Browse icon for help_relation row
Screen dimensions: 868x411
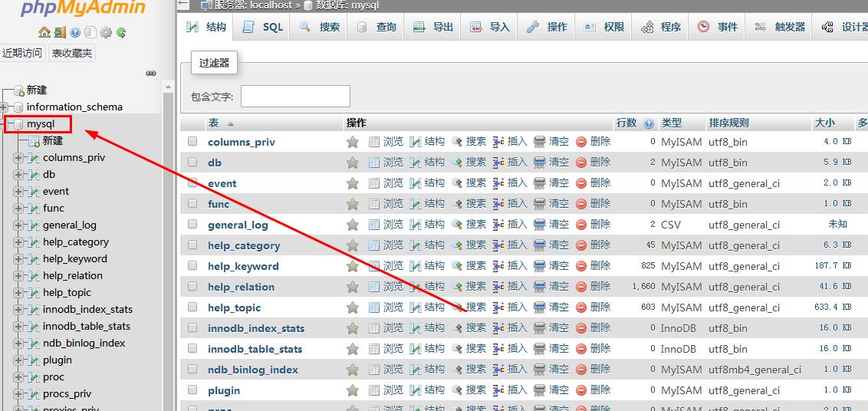pyautogui.click(x=374, y=286)
